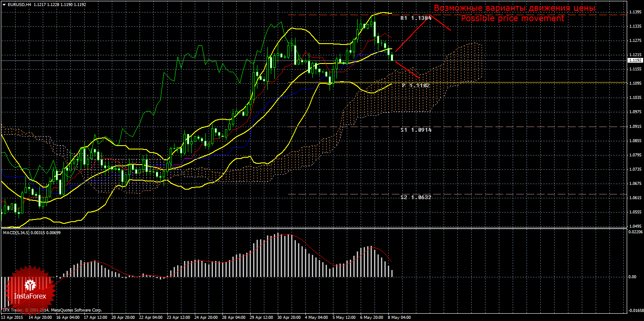Viewport: 644px width, 321px height.
Task: Click the 1.1395 price scale value
Action: 635,12
